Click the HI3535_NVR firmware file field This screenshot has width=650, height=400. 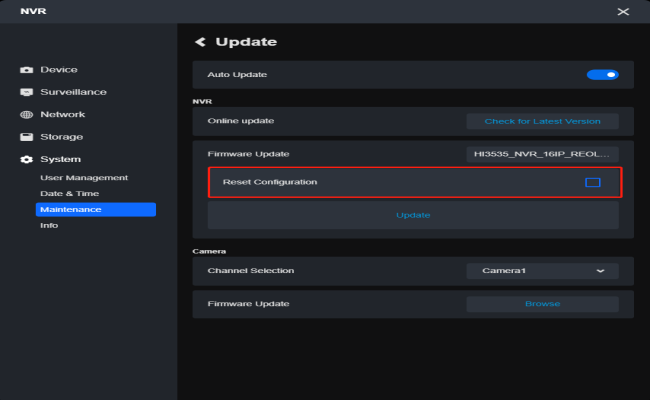542,154
